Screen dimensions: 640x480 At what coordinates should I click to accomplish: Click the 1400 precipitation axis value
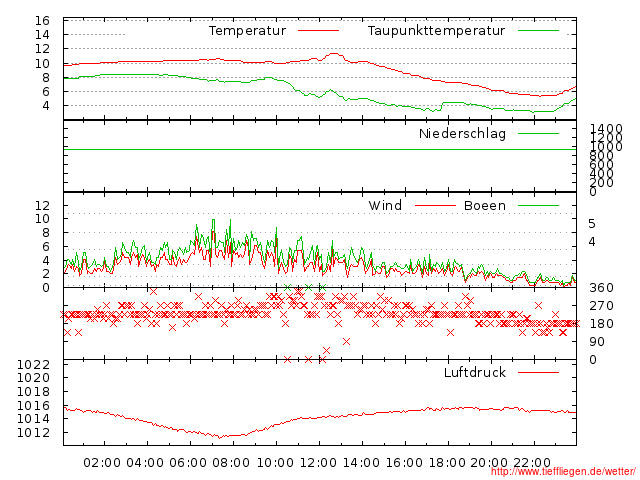[x=606, y=130]
